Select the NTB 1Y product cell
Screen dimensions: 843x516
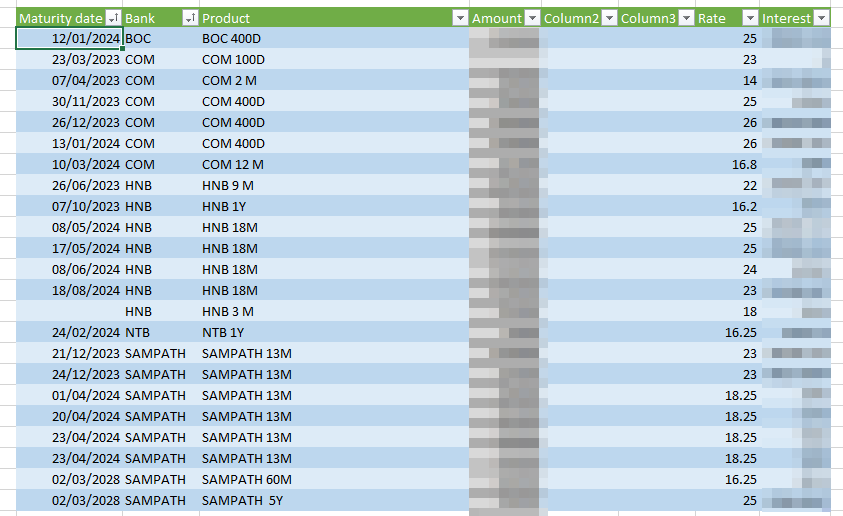334,332
